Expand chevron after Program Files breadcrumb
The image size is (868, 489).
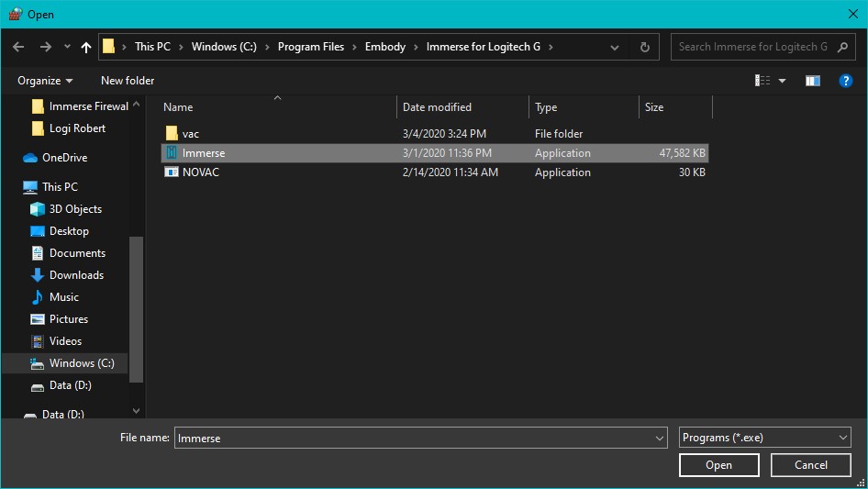point(354,47)
